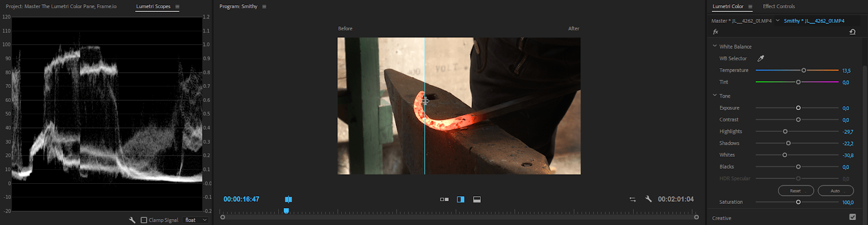The width and height of the screenshot is (868, 225).
Task: Click the Tint slider handle
Action: point(798,82)
